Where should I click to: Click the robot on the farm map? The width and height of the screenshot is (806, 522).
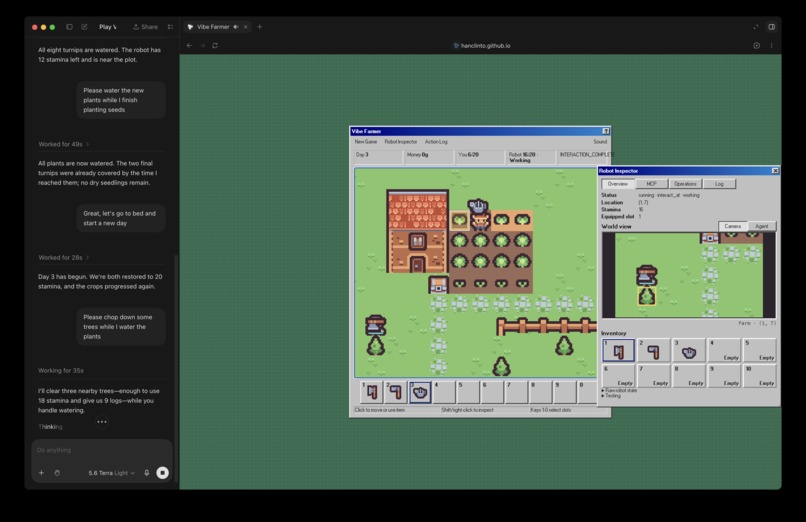375,325
